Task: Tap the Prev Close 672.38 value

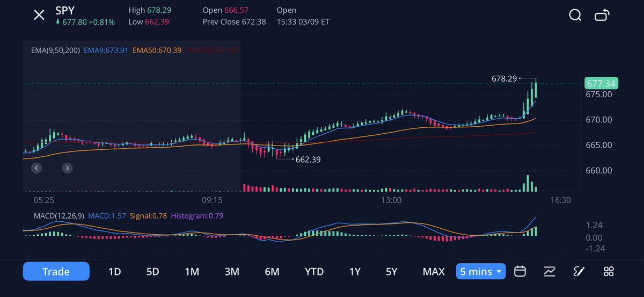Action: [x=235, y=22]
